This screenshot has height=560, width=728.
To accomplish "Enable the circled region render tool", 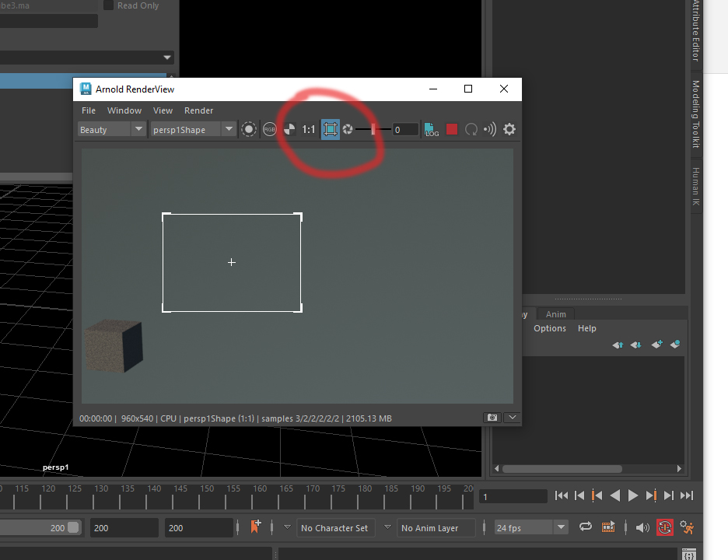I will coord(330,129).
